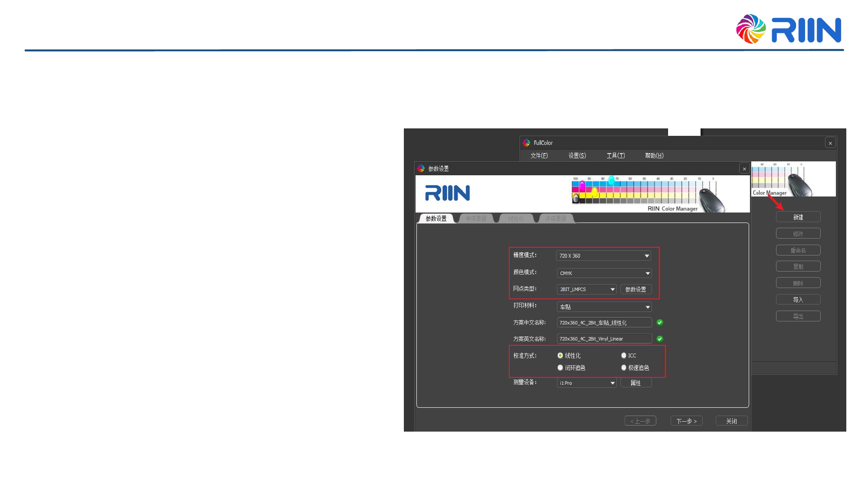Close the 参数设置 dialog window
This screenshot has height=488, width=868.
click(x=744, y=169)
